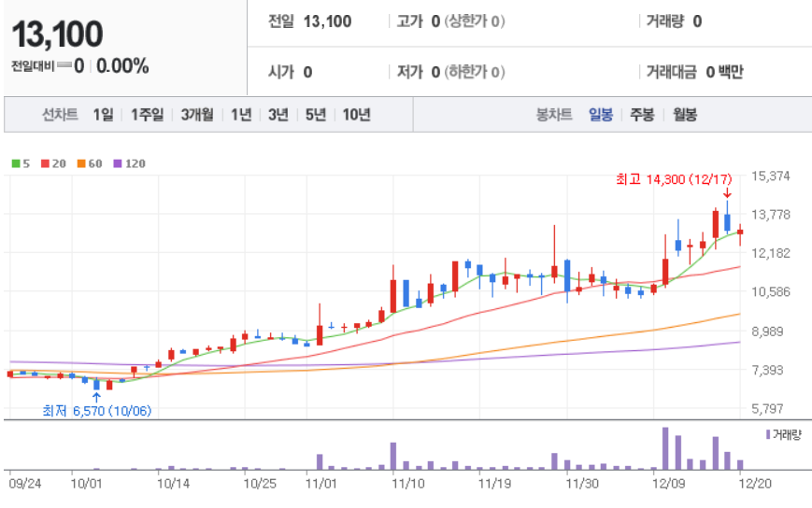Click the 10/01 date axis label

[x=87, y=484]
